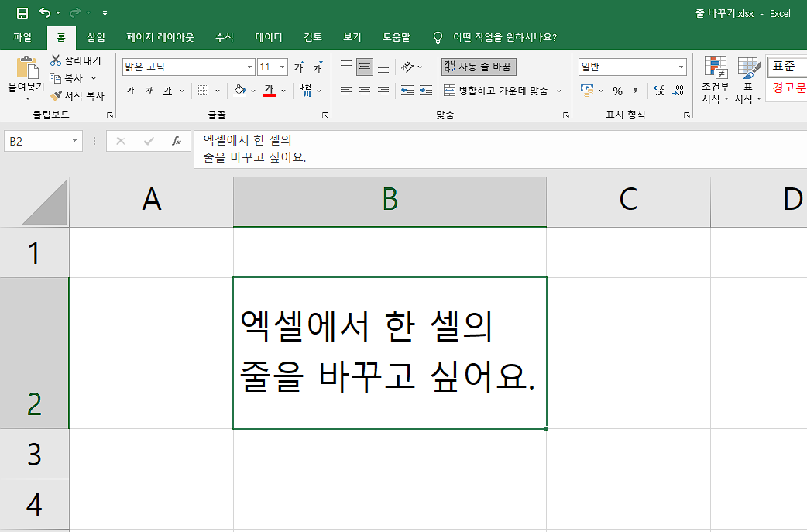Click the fill color bucket icon

coord(239,91)
